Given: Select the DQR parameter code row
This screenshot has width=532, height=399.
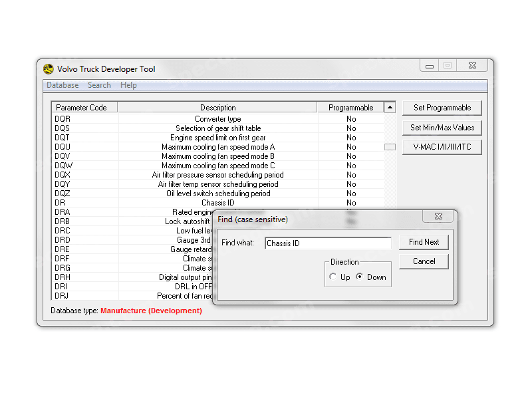Looking at the screenshot, I should [x=63, y=119].
